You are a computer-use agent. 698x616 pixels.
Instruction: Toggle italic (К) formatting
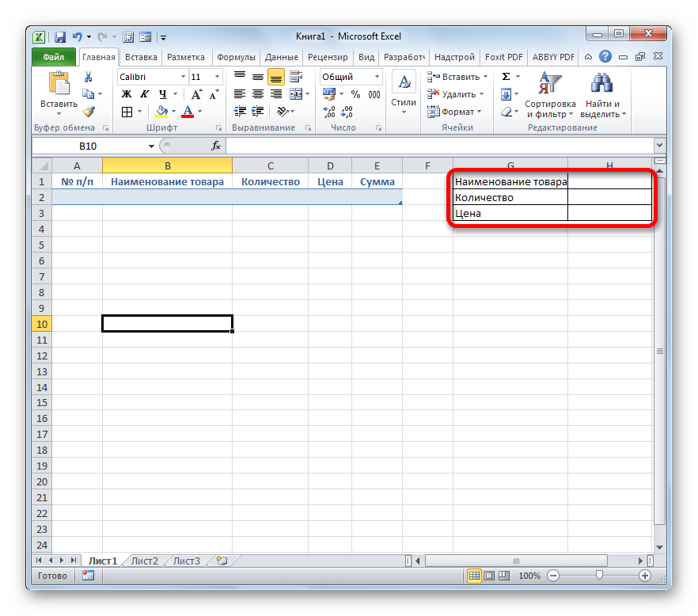tap(144, 94)
